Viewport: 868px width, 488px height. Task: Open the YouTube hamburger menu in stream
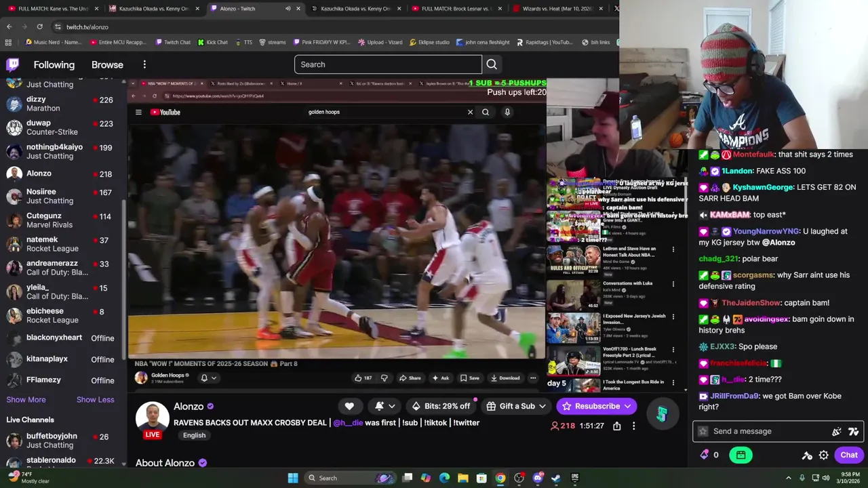[x=138, y=112]
